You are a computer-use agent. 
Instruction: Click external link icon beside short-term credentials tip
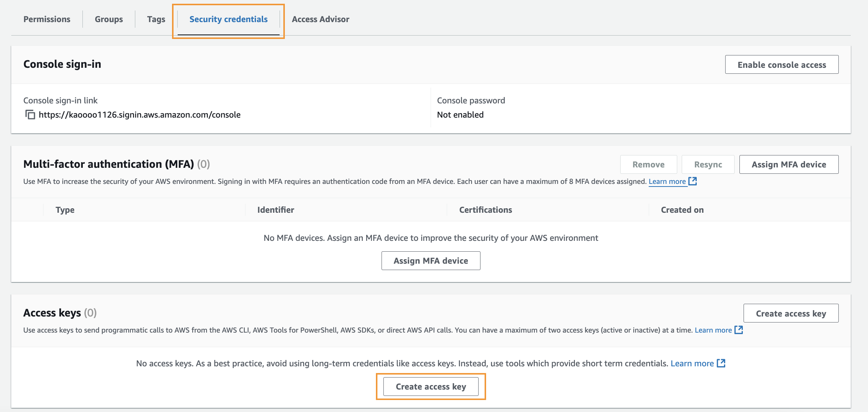(x=721, y=363)
